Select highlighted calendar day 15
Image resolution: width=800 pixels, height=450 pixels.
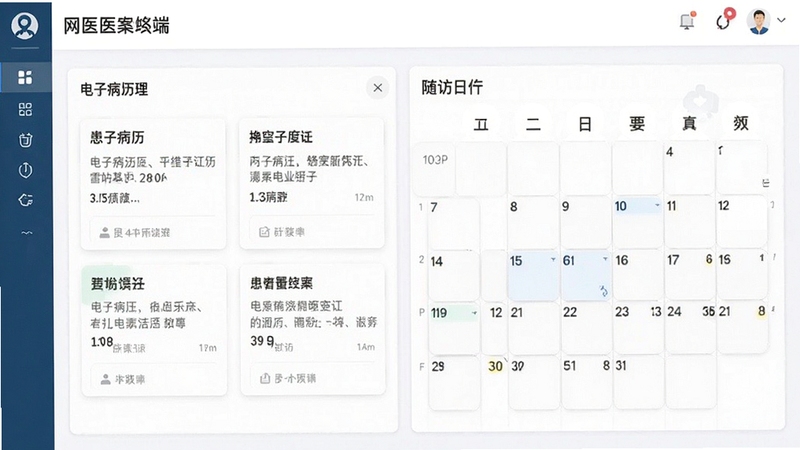click(533, 275)
